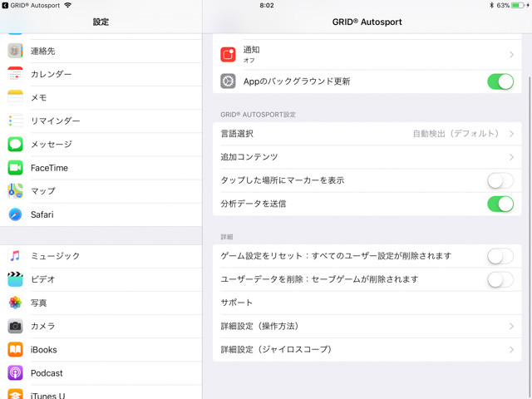Screen dimensions: 532x399
Task: Disable Appのバックグラウンド更新 switch
Action: 500,81
